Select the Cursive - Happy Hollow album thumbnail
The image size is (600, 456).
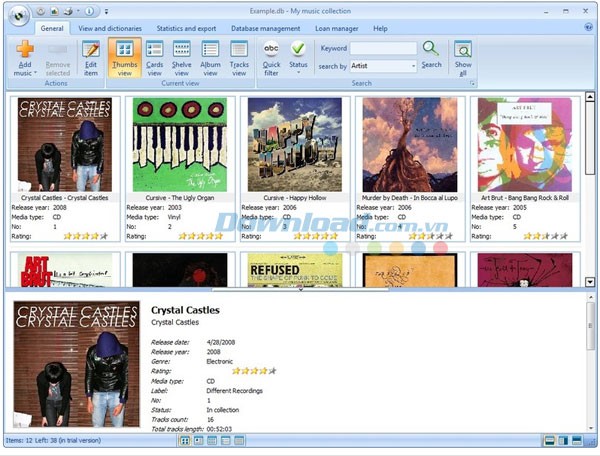[x=294, y=144]
